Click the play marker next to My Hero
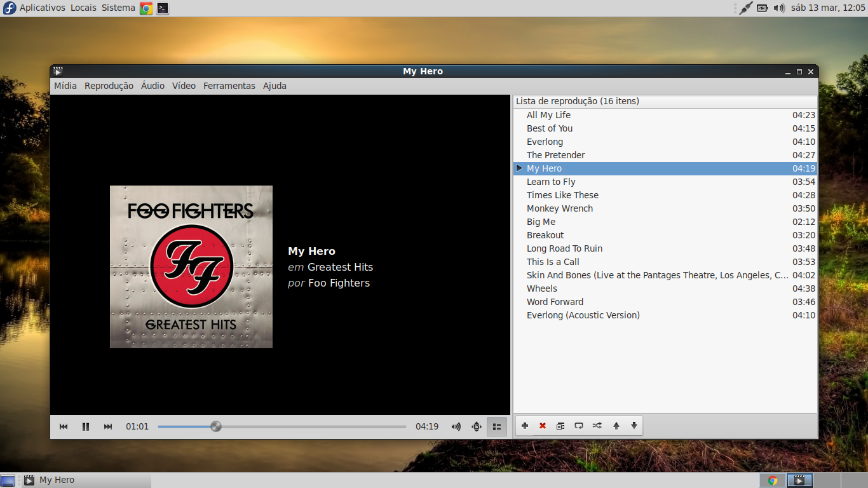 [519, 168]
